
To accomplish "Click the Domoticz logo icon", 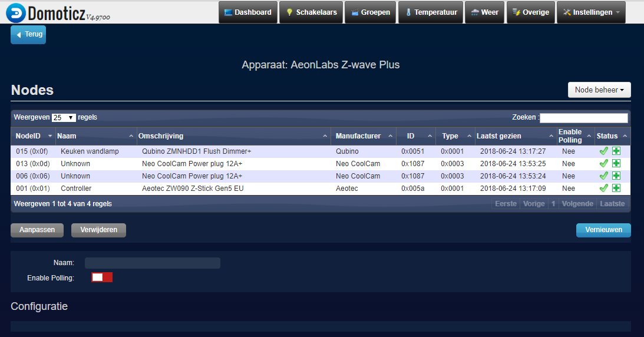I will coord(16,13).
